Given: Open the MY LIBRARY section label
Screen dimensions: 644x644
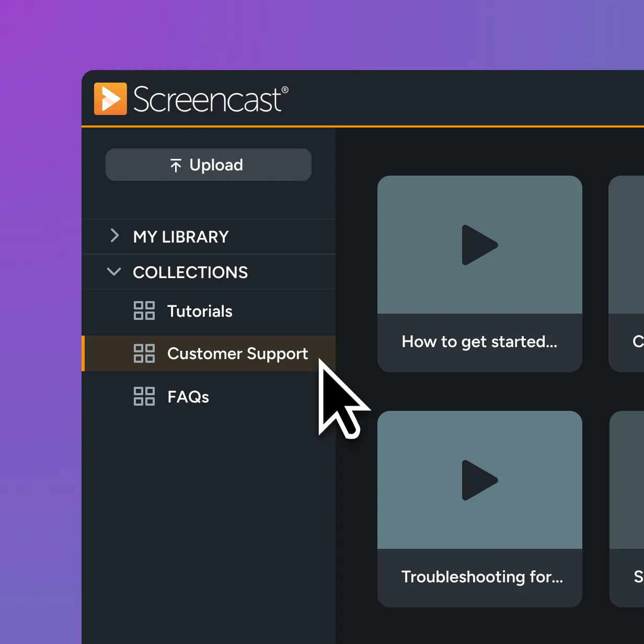Looking at the screenshot, I should (181, 237).
